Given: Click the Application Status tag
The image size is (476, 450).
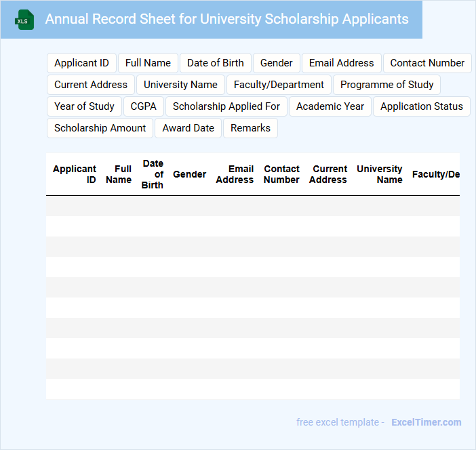Looking at the screenshot, I should coord(421,106).
